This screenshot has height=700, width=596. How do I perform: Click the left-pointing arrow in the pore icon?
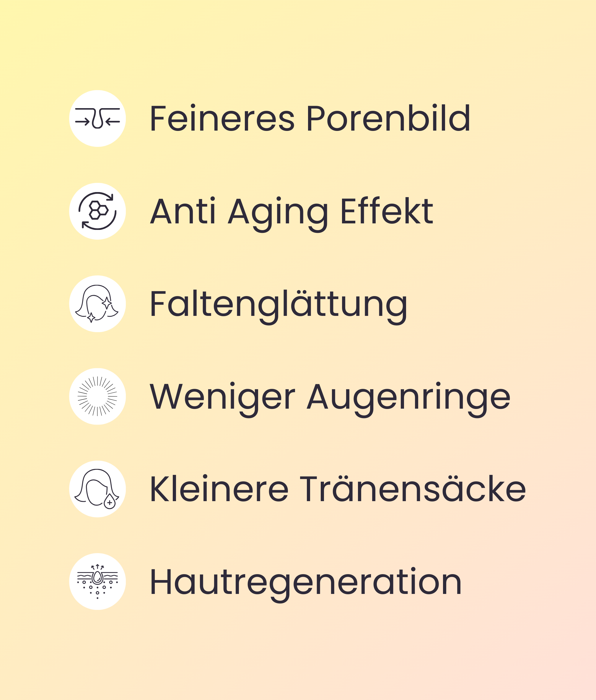(x=113, y=122)
